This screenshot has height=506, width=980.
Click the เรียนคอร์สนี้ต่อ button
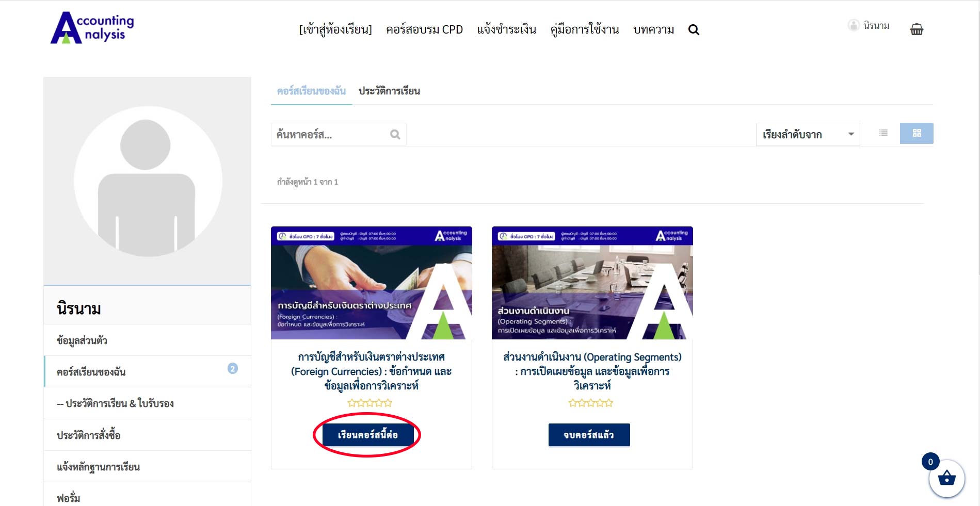click(367, 435)
